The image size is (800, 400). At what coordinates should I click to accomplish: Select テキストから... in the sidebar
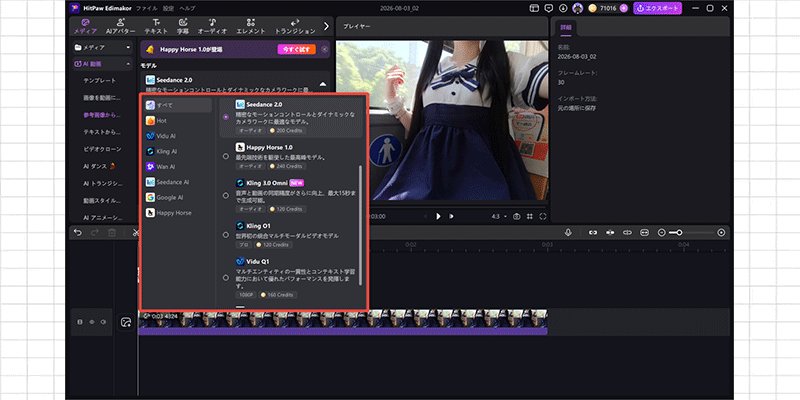click(102, 132)
